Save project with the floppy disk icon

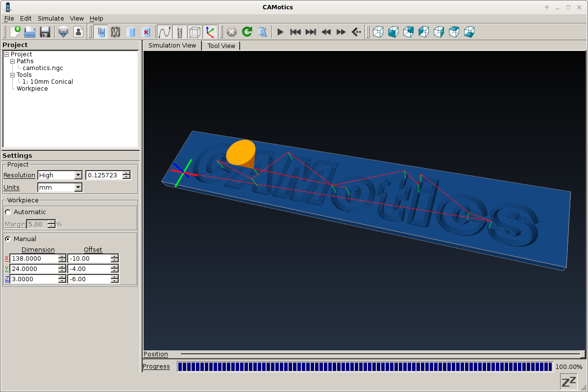[x=45, y=32]
